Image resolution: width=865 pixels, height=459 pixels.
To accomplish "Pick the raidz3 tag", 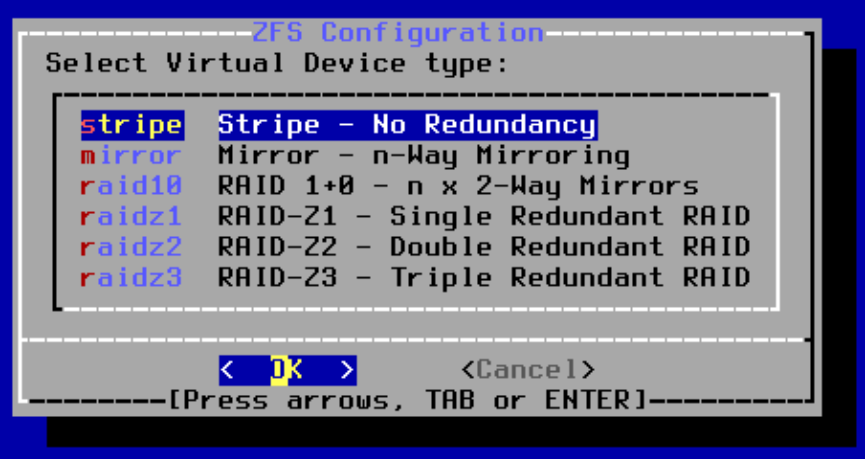I will 132,277.
